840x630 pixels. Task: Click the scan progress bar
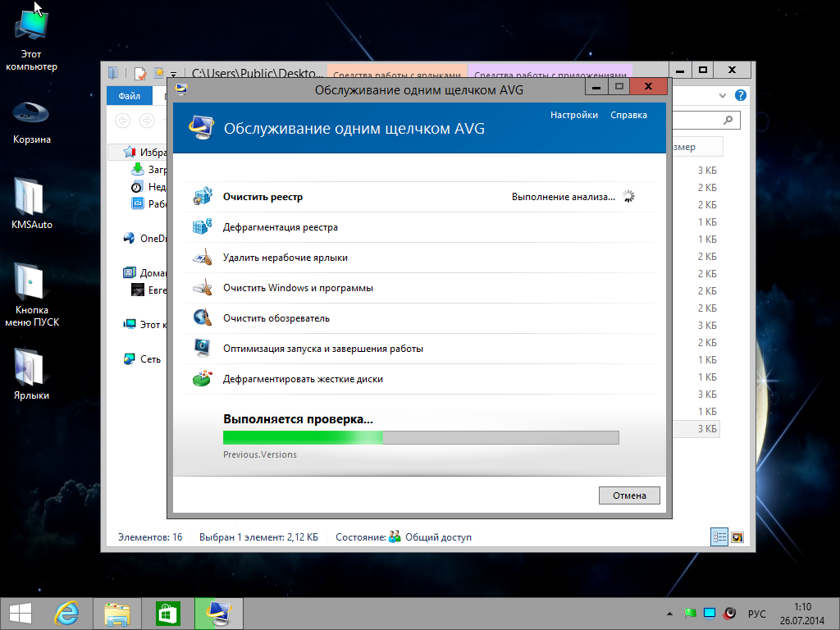point(421,437)
